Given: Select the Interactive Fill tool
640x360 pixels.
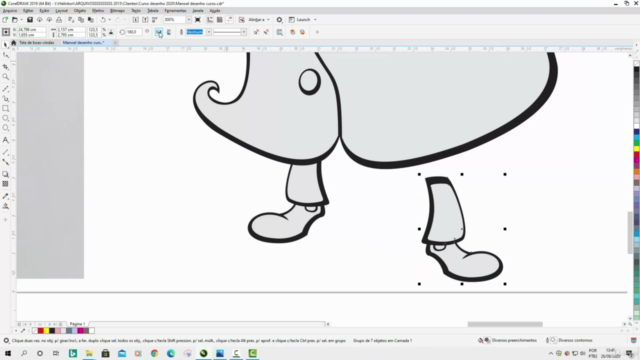Looking at the screenshot, I should tap(5, 206).
